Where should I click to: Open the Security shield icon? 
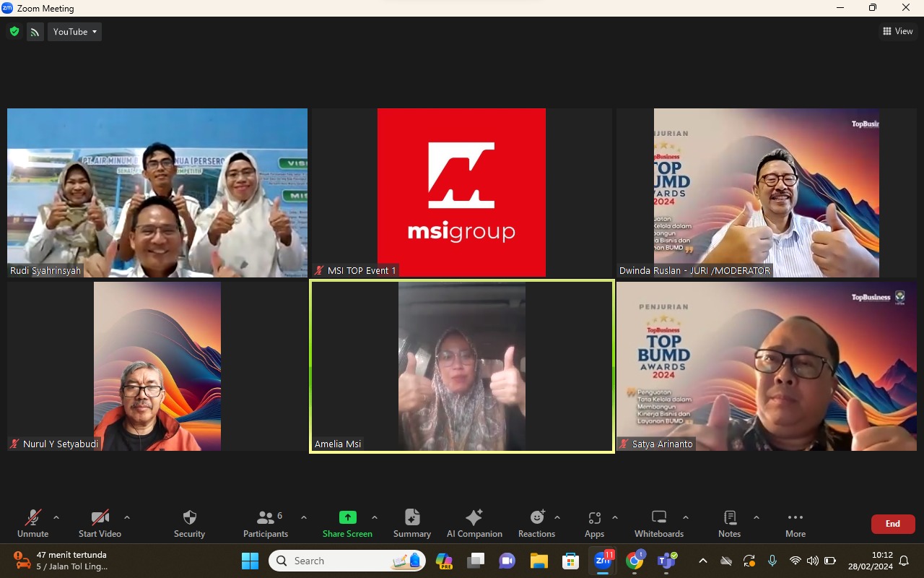(190, 517)
